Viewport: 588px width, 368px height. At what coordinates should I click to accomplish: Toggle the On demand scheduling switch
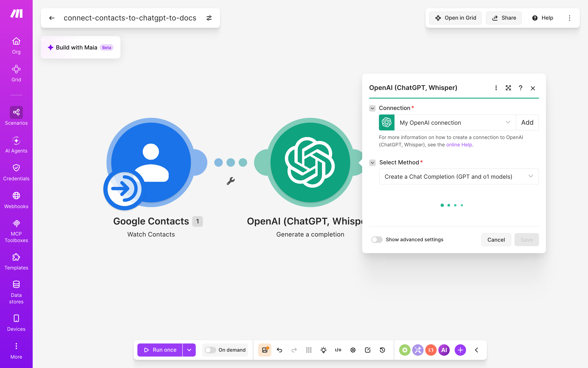tap(210, 350)
